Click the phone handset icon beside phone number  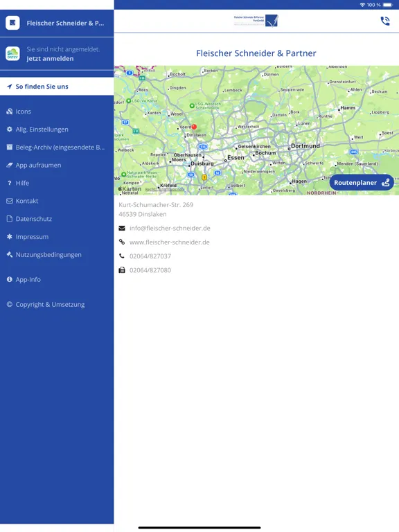tap(122, 256)
